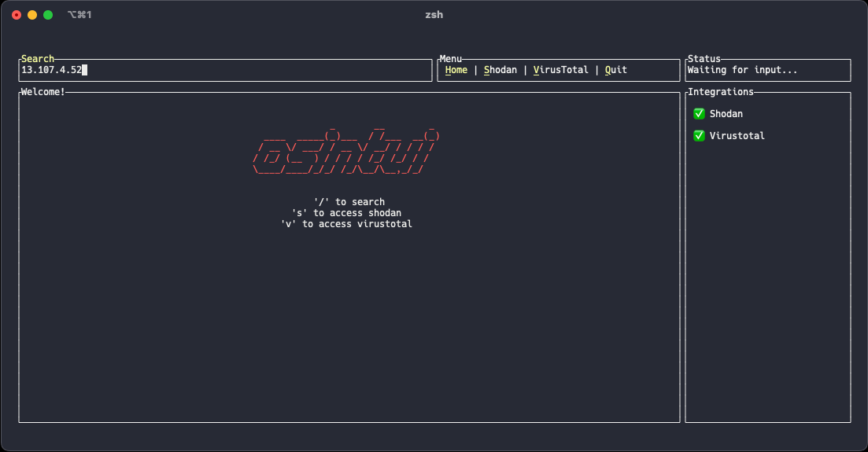Click the Search panel title label

point(38,59)
